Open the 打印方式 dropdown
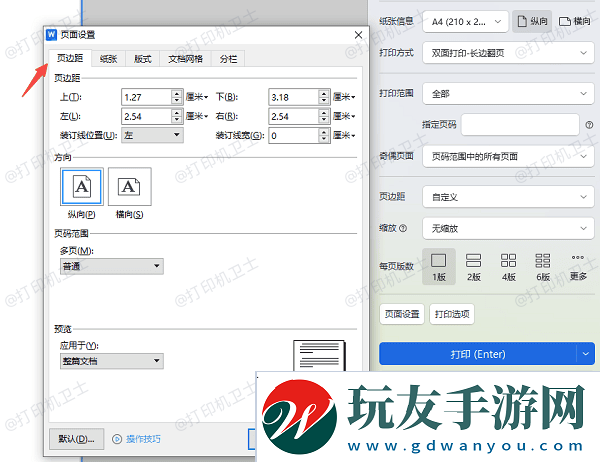Viewport: 600px width, 462px height. pyautogui.click(x=508, y=53)
